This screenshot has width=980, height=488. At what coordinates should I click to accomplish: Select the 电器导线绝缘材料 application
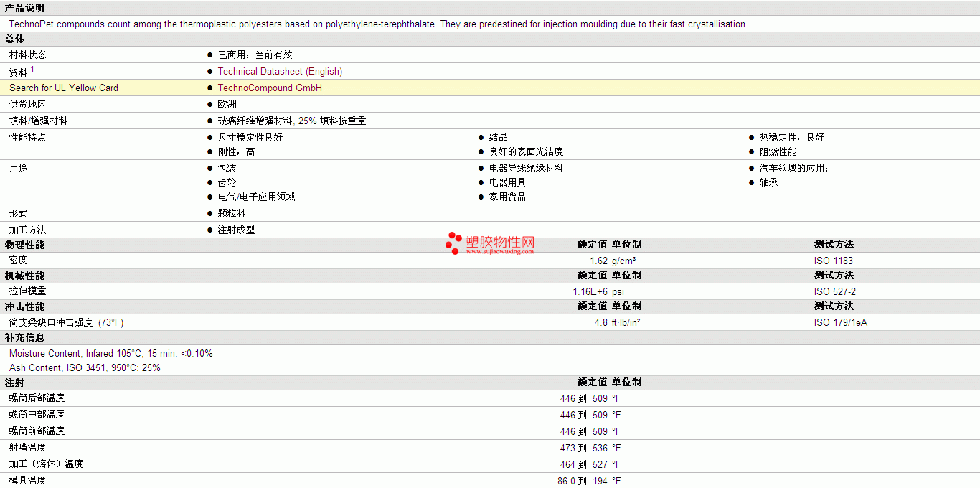click(526, 169)
